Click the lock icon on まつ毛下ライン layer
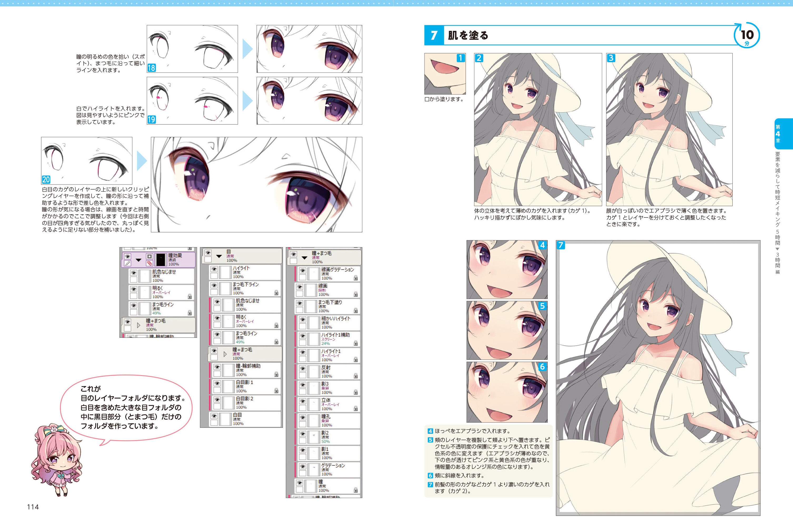 [x=276, y=292]
